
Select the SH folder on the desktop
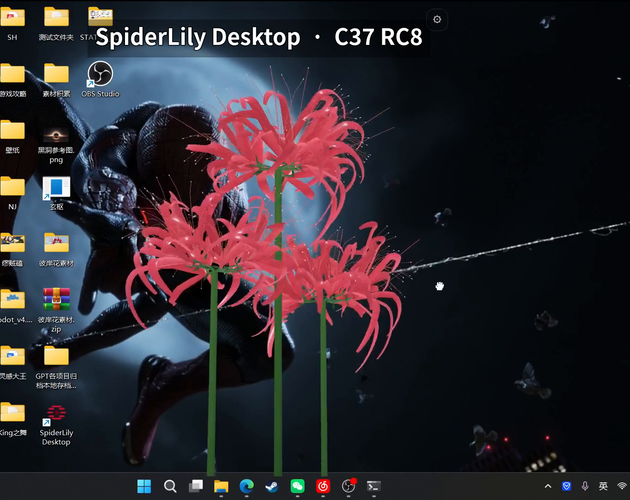pos(12,24)
